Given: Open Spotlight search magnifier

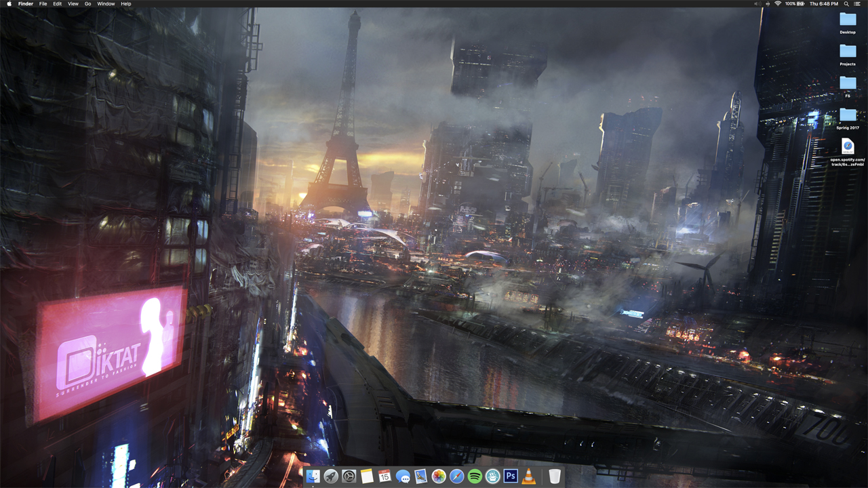Looking at the screenshot, I should point(846,3).
